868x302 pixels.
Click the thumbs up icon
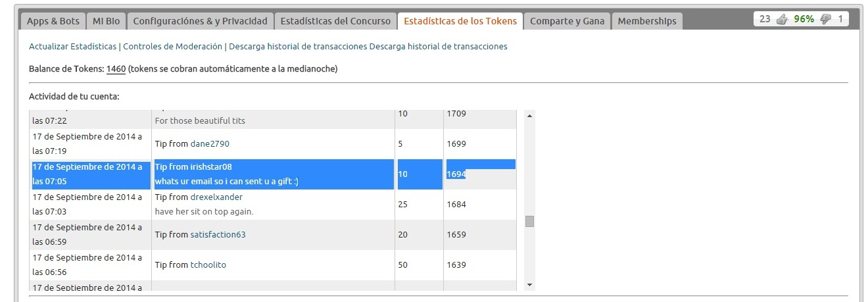click(x=782, y=20)
